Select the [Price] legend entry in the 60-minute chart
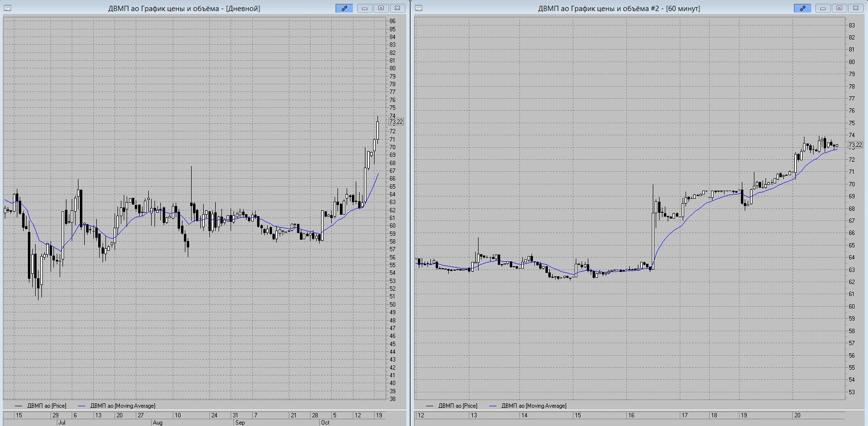The width and height of the screenshot is (868, 426). 452,406
